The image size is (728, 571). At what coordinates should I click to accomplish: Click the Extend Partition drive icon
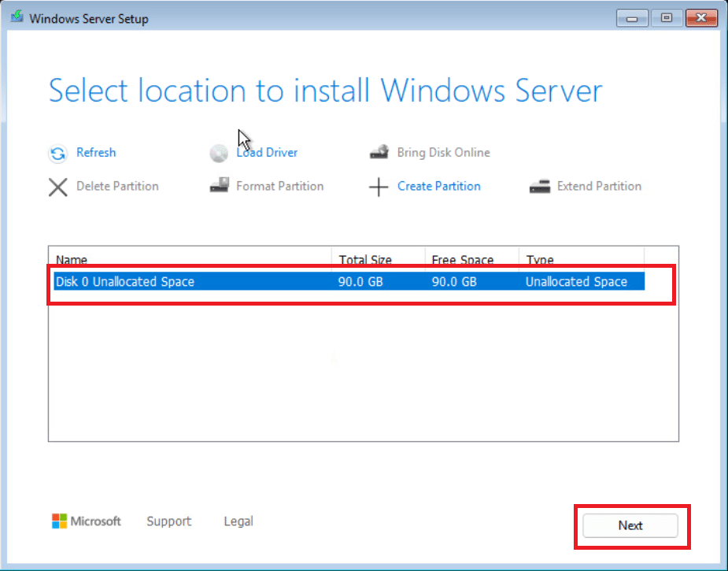pyautogui.click(x=540, y=187)
